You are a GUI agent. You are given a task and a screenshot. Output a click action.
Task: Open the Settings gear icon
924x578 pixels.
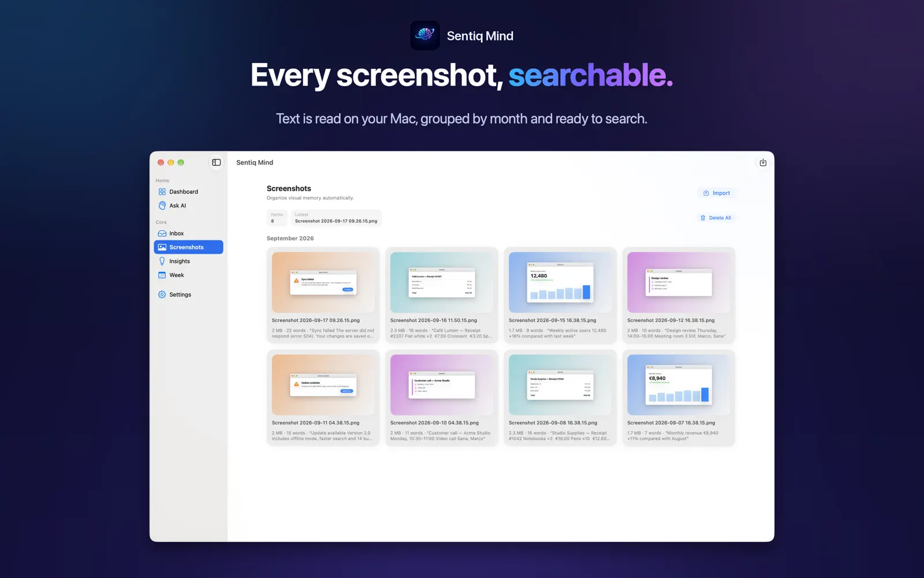click(162, 295)
